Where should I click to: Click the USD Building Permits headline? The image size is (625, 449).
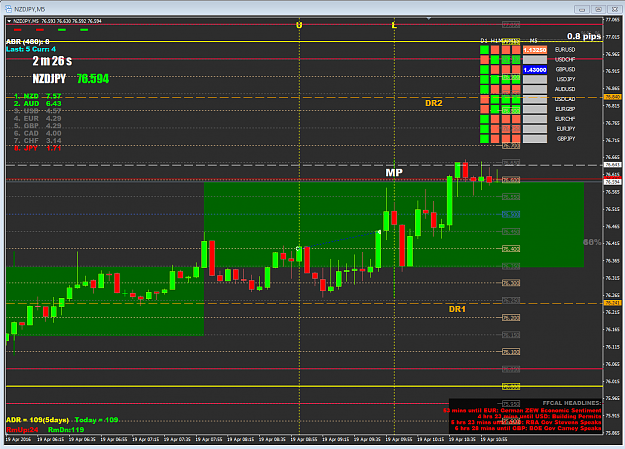tap(539, 416)
